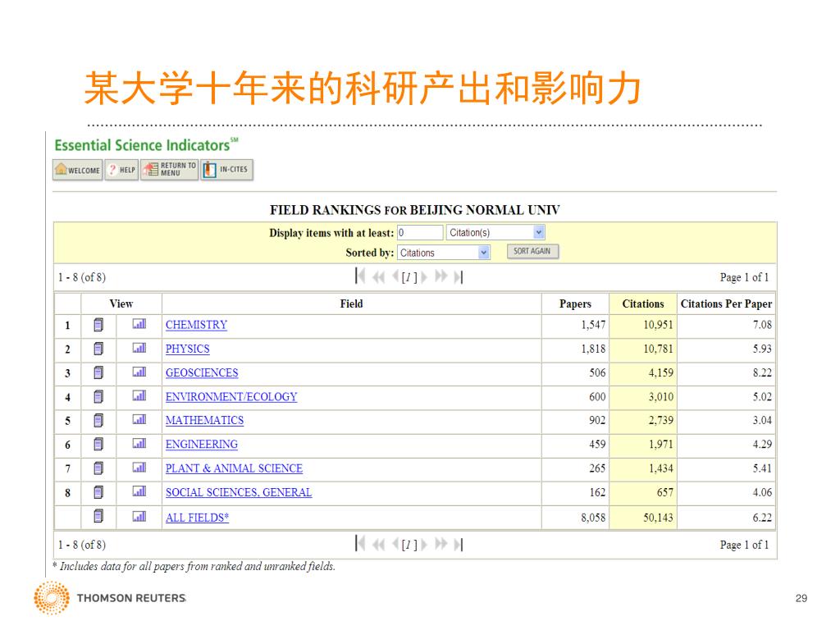Select the 10,951 citations cell
The image size is (840, 630).
(x=643, y=325)
